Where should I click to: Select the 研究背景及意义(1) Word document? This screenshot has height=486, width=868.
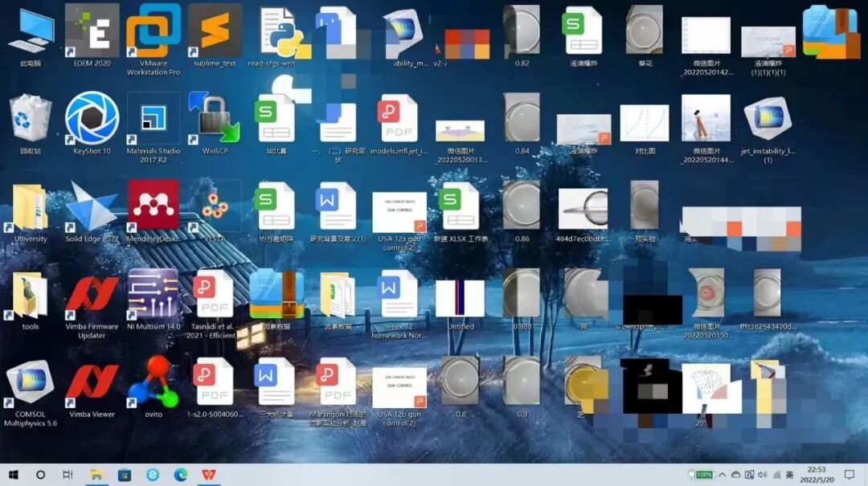(338, 212)
